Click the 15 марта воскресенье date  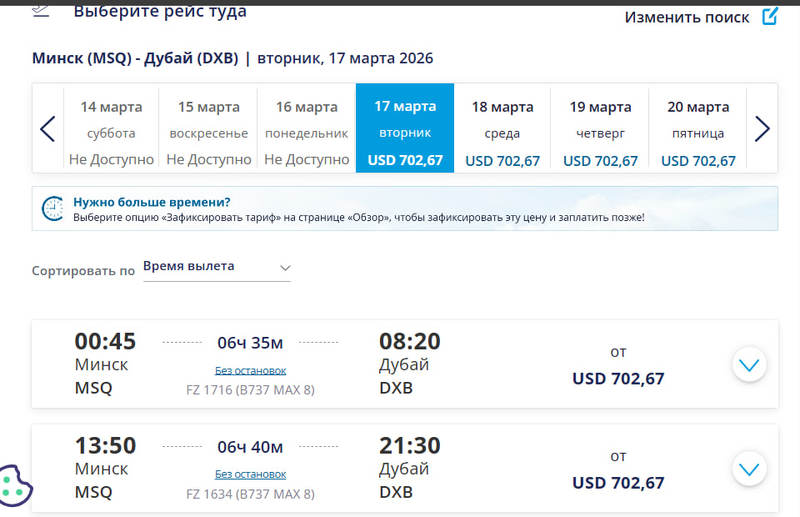point(209,129)
